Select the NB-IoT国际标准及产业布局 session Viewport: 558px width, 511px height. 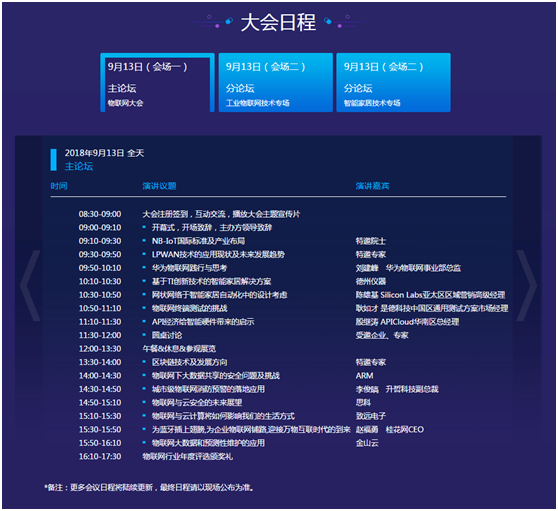(x=198, y=241)
